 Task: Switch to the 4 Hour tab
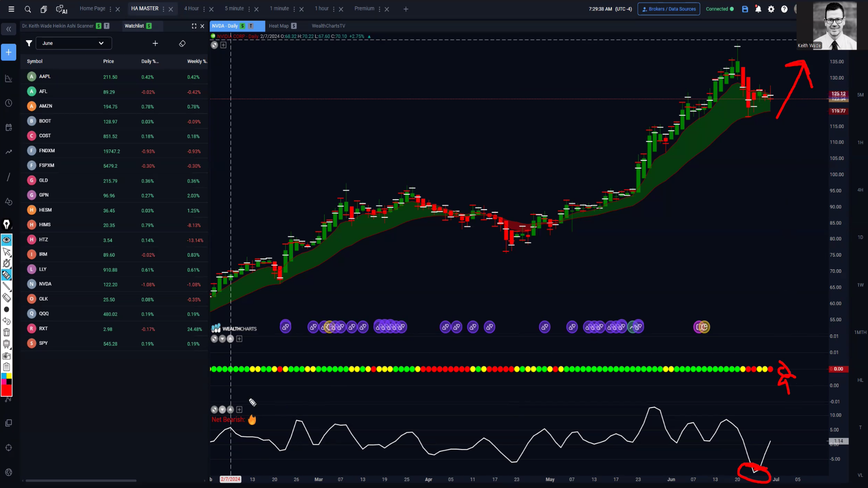click(191, 9)
